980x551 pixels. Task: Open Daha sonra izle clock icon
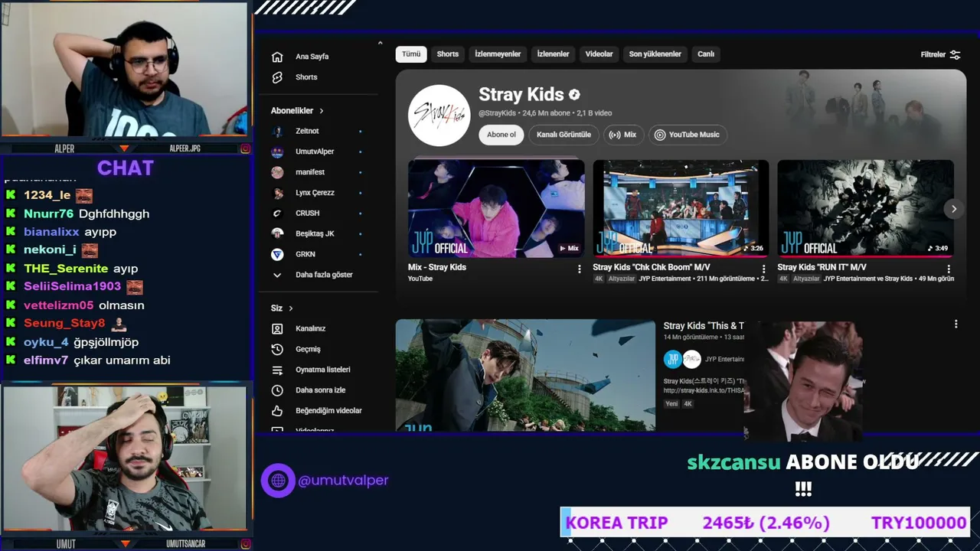point(277,390)
